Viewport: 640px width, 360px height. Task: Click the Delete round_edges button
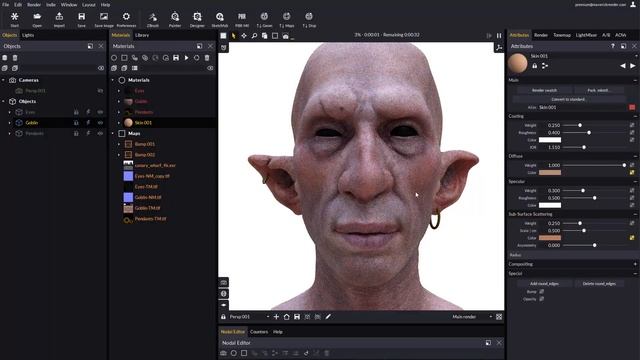point(599,284)
